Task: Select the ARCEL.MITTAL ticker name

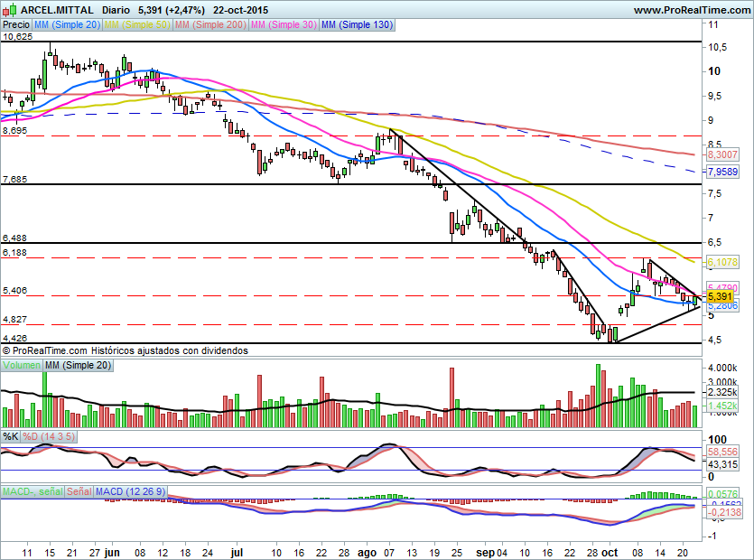Action: pos(56,9)
